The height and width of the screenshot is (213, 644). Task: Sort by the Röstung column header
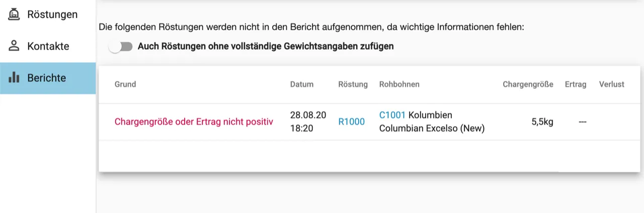click(353, 84)
